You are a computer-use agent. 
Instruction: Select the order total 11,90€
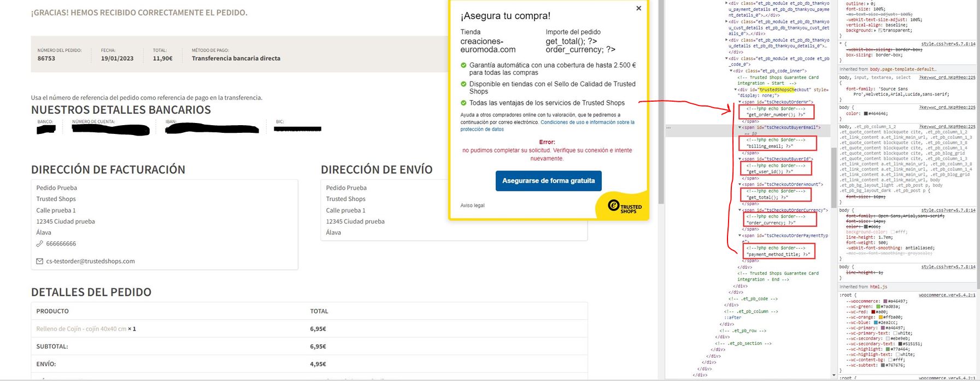coord(162,58)
